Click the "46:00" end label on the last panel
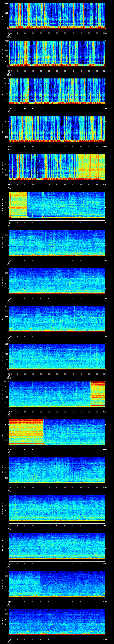 pyautogui.click(x=105, y=639)
